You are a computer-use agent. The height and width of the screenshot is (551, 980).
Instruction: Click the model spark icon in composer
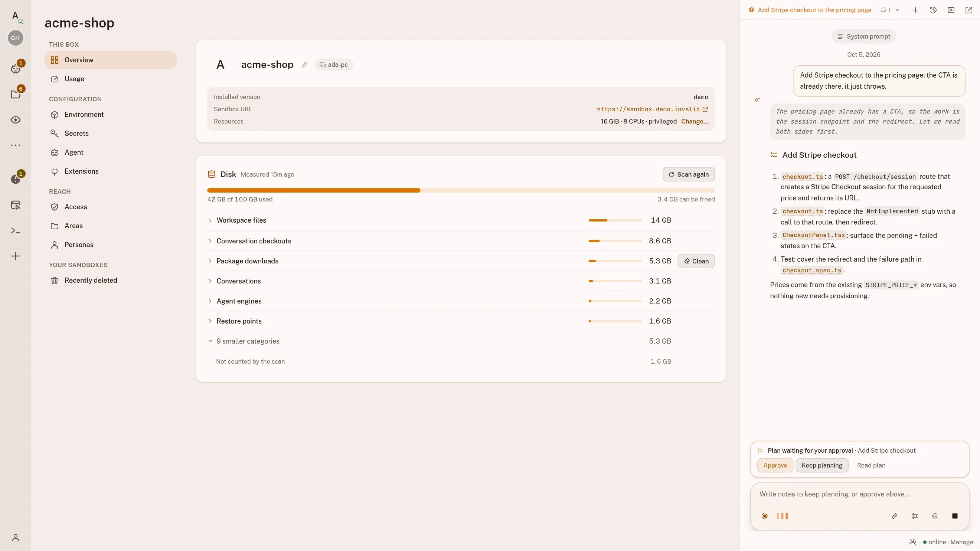765,516
